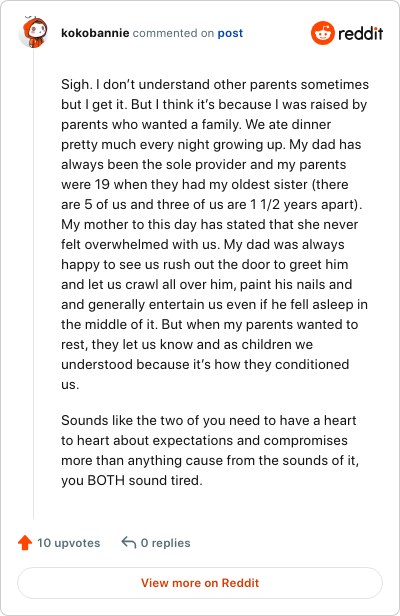Click the word "BOTH" in the comment
Screen dimensions: 400x616
106,480
